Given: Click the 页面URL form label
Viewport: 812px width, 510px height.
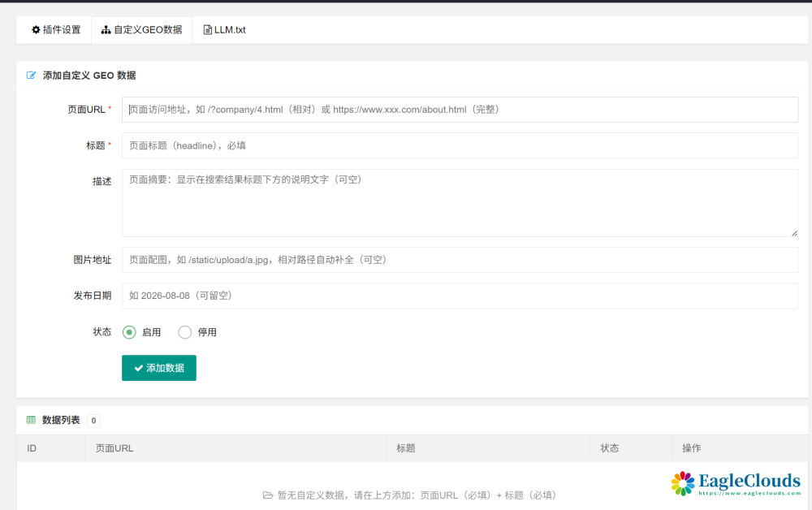Looking at the screenshot, I should click(x=87, y=110).
